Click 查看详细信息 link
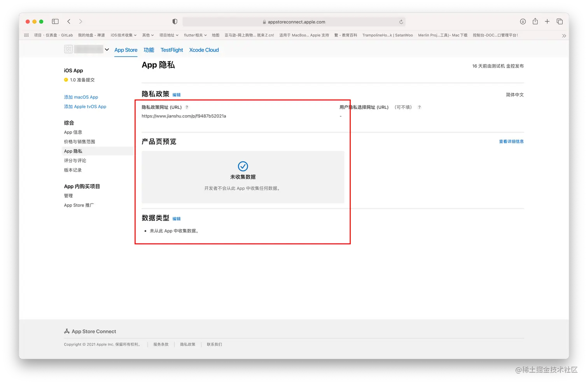588x384 pixels. point(511,142)
